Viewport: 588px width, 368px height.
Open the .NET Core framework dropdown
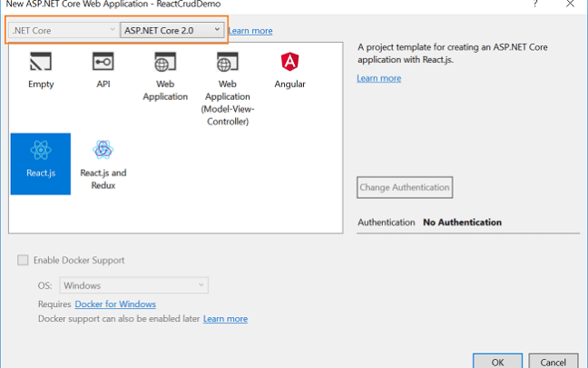coord(63,30)
